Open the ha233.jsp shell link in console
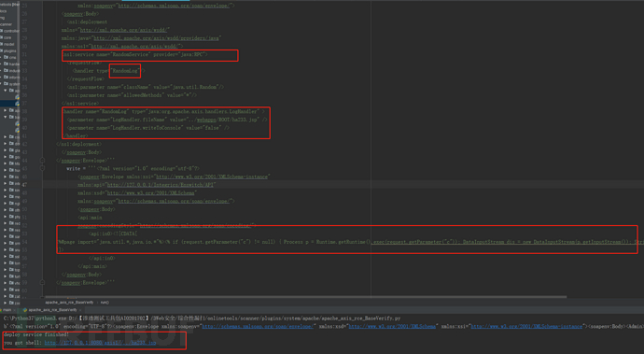The height and width of the screenshot is (354, 644). pyautogui.click(x=100, y=343)
